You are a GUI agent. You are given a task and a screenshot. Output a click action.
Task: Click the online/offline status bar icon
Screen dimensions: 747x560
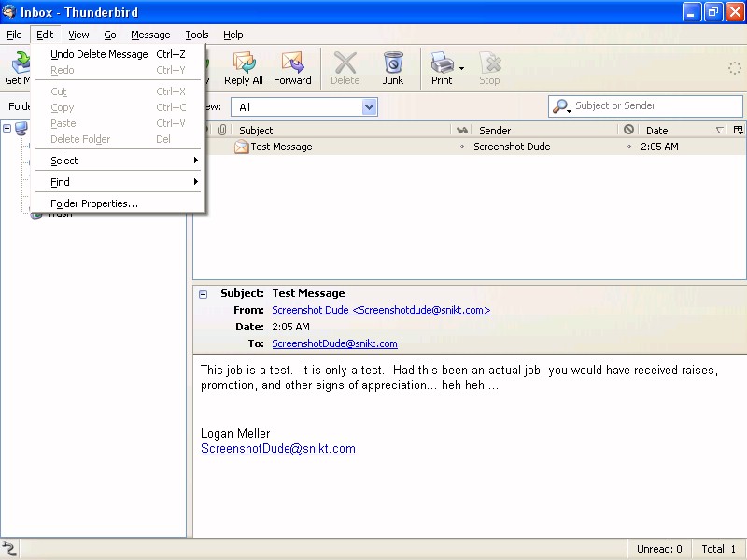click(9, 549)
